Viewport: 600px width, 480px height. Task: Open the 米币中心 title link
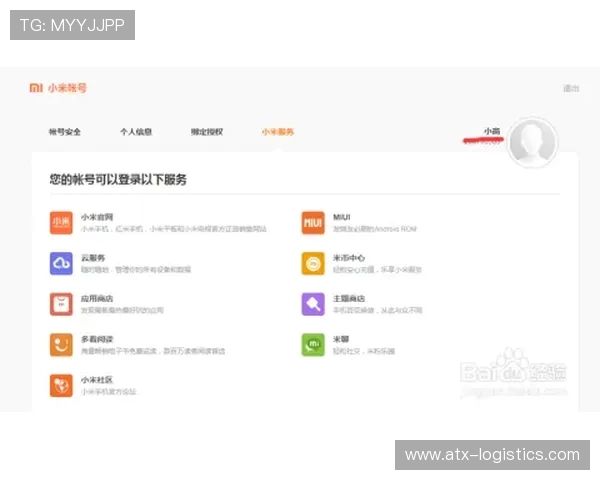[x=349, y=258]
